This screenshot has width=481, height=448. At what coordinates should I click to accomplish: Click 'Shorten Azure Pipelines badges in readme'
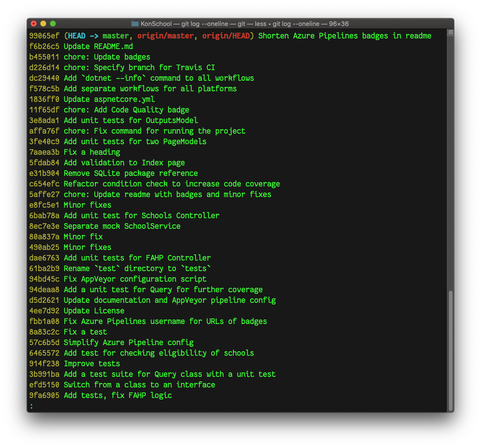coord(345,36)
